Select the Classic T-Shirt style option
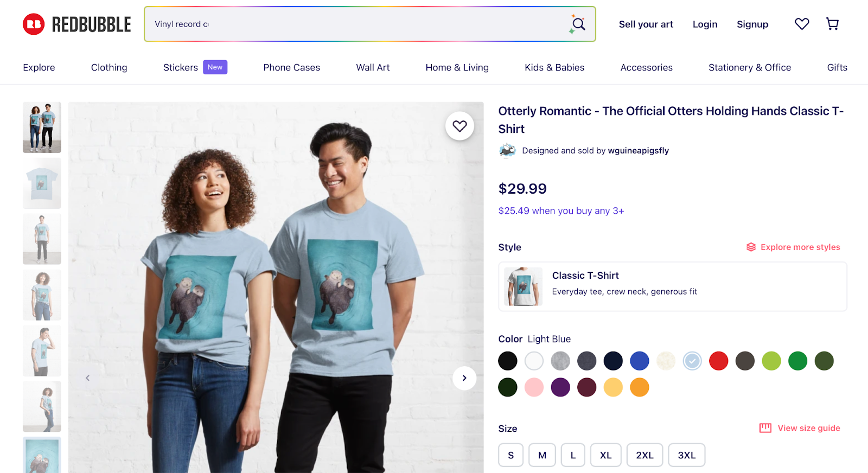The width and height of the screenshot is (868, 473). pyautogui.click(x=672, y=286)
